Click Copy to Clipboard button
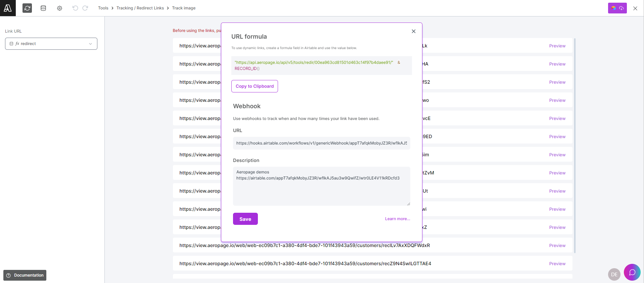 (x=255, y=86)
